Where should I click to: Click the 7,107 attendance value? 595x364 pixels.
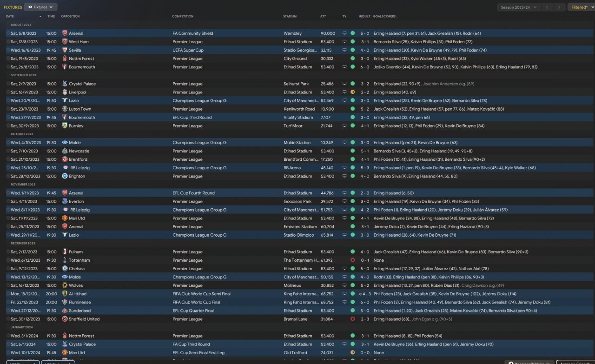coord(326,117)
